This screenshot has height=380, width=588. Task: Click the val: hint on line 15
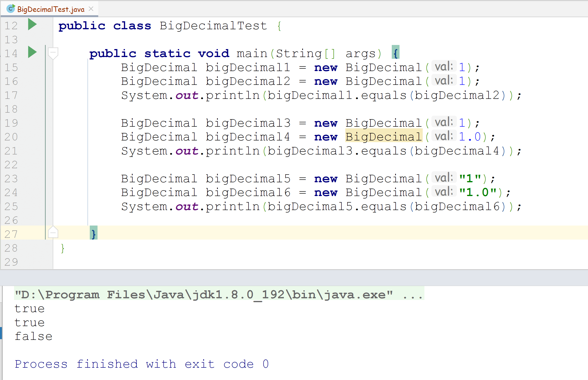(444, 67)
